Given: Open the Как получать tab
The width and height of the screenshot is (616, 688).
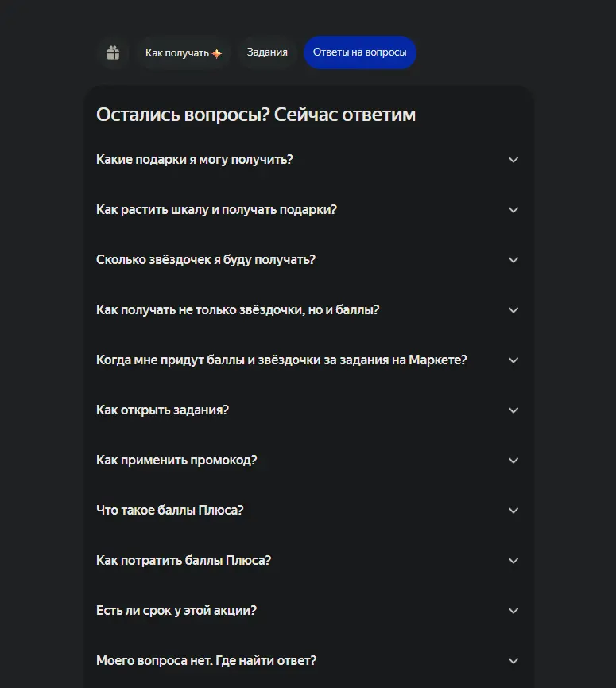Looking at the screenshot, I should (184, 52).
